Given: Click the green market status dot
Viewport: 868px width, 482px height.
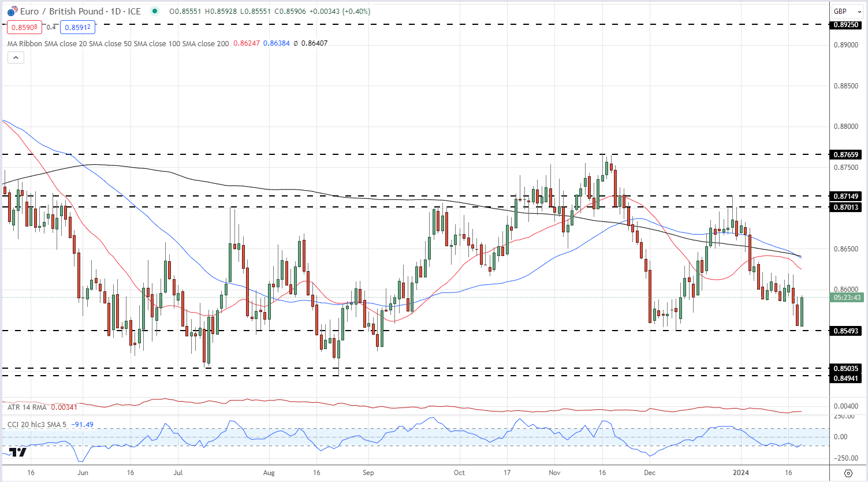Looking at the screenshot, I should pos(154,11).
